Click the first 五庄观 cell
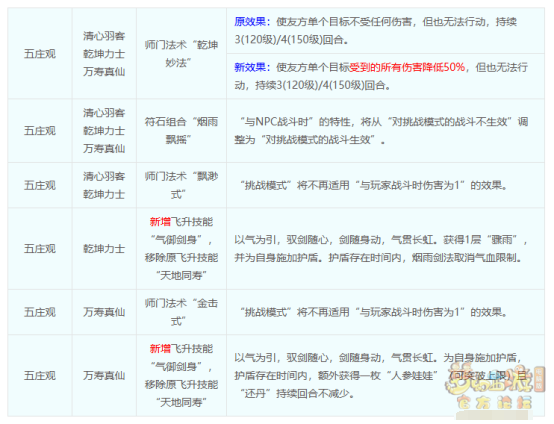The height and width of the screenshot is (424, 554). click(x=40, y=54)
